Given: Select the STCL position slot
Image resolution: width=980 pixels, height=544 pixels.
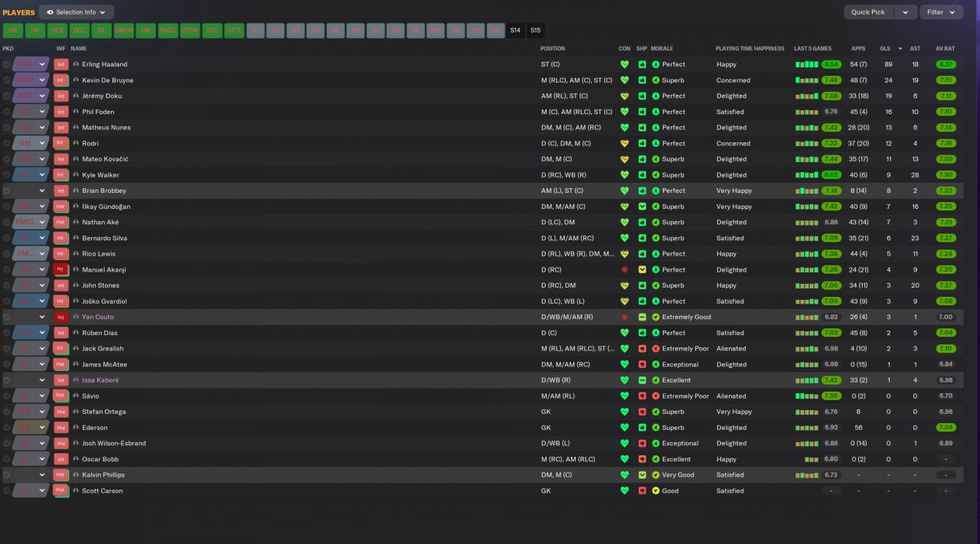Looking at the screenshot, I should click(x=234, y=31).
